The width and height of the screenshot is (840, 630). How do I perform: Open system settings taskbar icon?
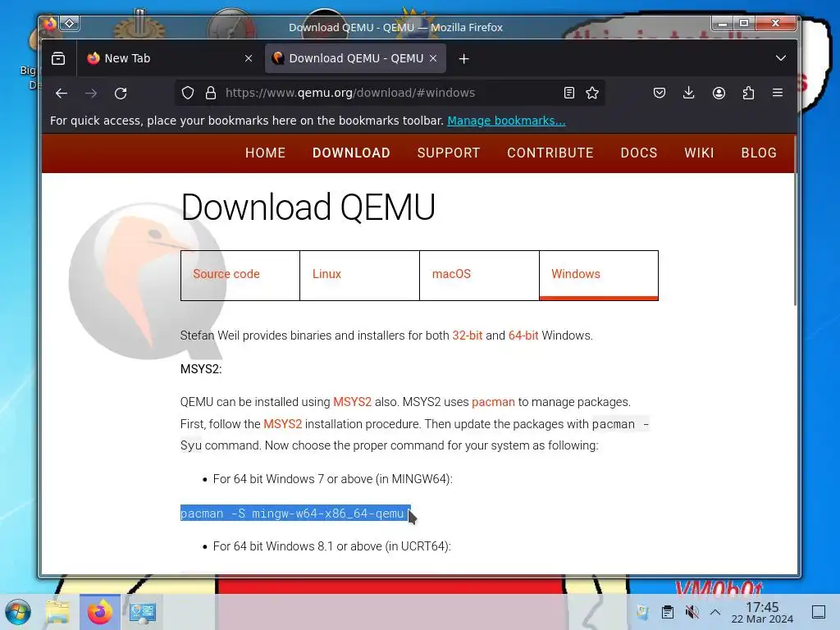coord(142,612)
